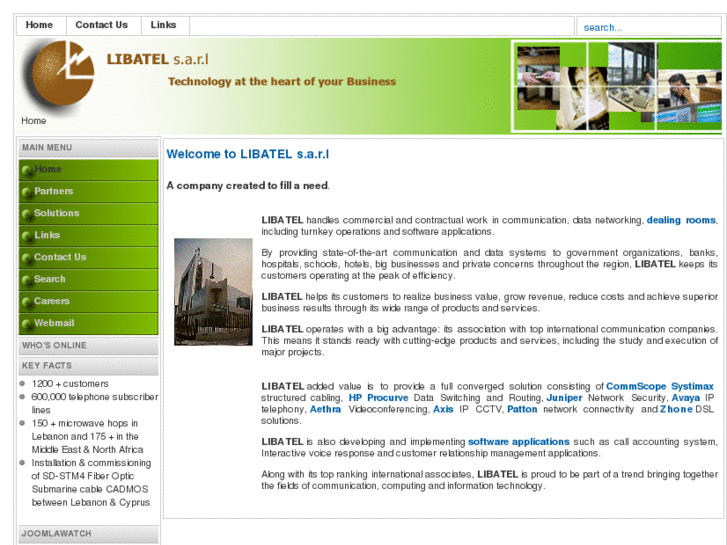The width and height of the screenshot is (727, 545).
Task: Click the globe icon beside Contact Us in main menu
Action: click(27, 258)
